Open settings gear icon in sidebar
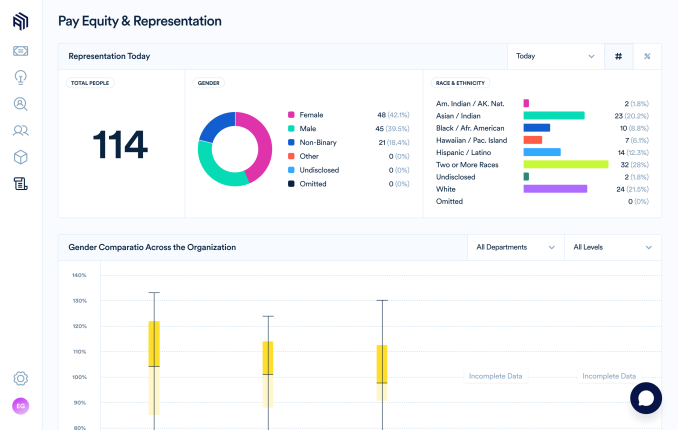The image size is (678, 430). 20,378
